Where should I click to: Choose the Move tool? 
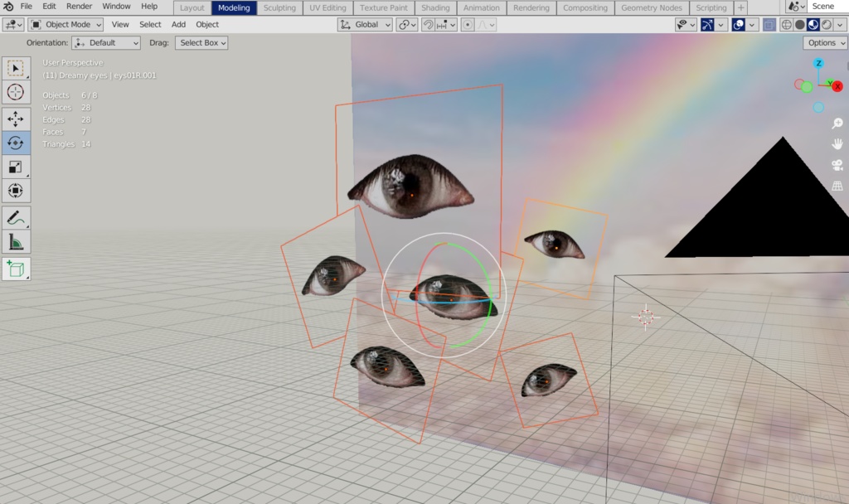pos(16,119)
